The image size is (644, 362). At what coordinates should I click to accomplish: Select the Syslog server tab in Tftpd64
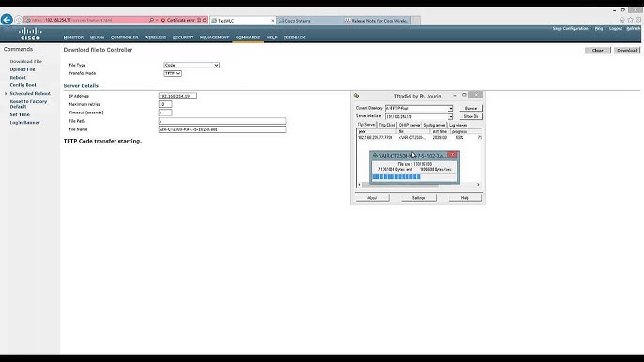[x=434, y=125]
